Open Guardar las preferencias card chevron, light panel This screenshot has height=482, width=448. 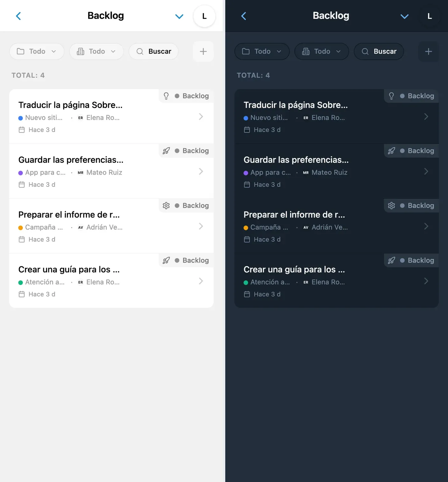click(x=201, y=171)
